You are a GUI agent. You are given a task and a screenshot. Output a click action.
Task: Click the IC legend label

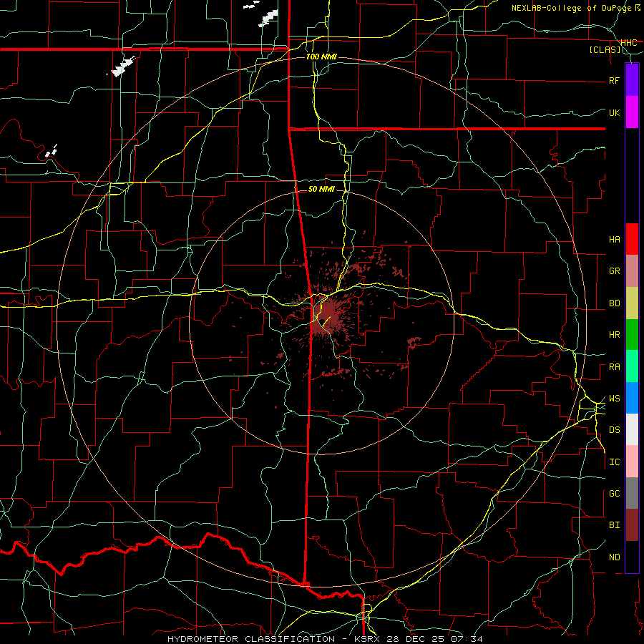tap(615, 462)
